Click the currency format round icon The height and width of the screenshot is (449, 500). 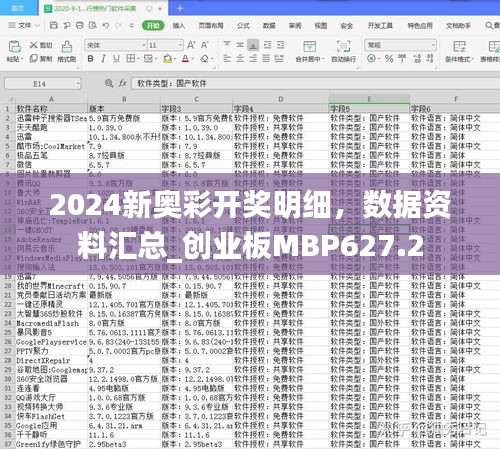coord(371,59)
